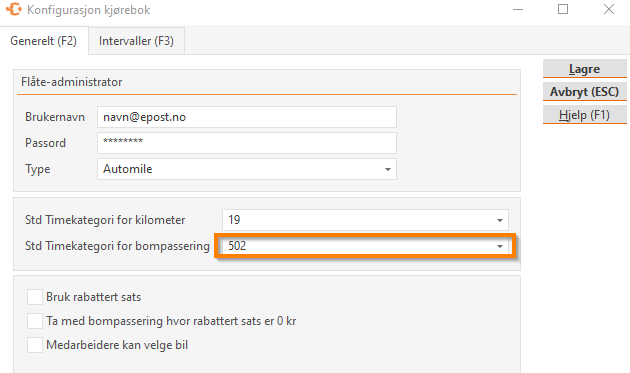
Task: Minimize the Konfigurasjon kjørebok window
Action: coord(518,9)
